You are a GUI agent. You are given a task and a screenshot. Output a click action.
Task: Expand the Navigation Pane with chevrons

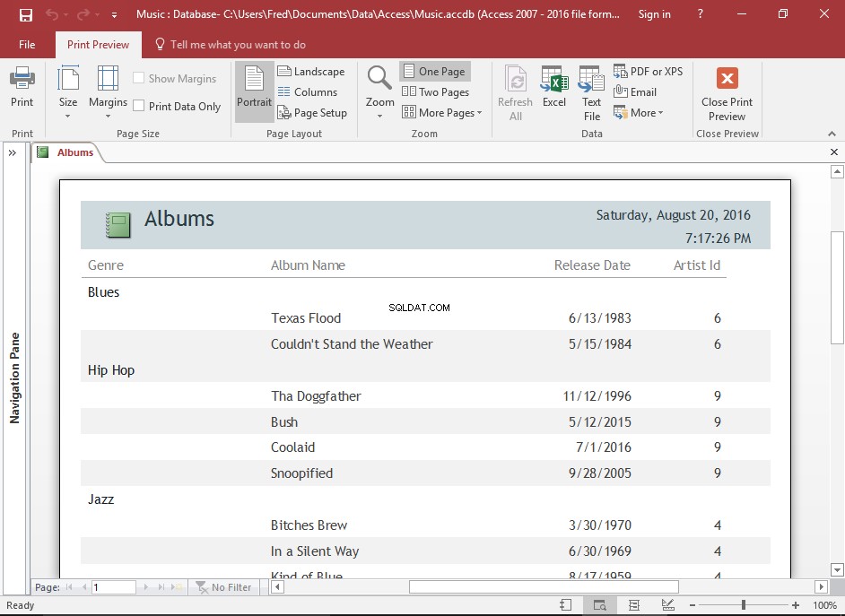pyautogui.click(x=13, y=153)
